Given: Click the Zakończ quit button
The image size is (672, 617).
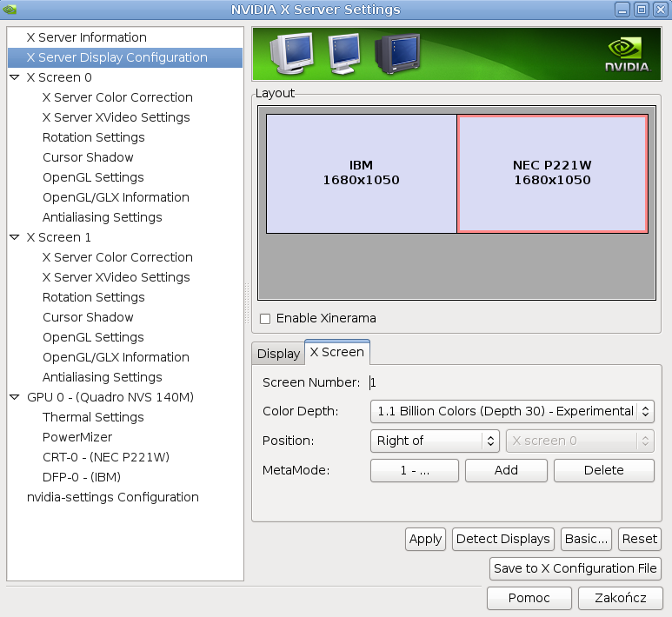Looking at the screenshot, I should [x=620, y=598].
